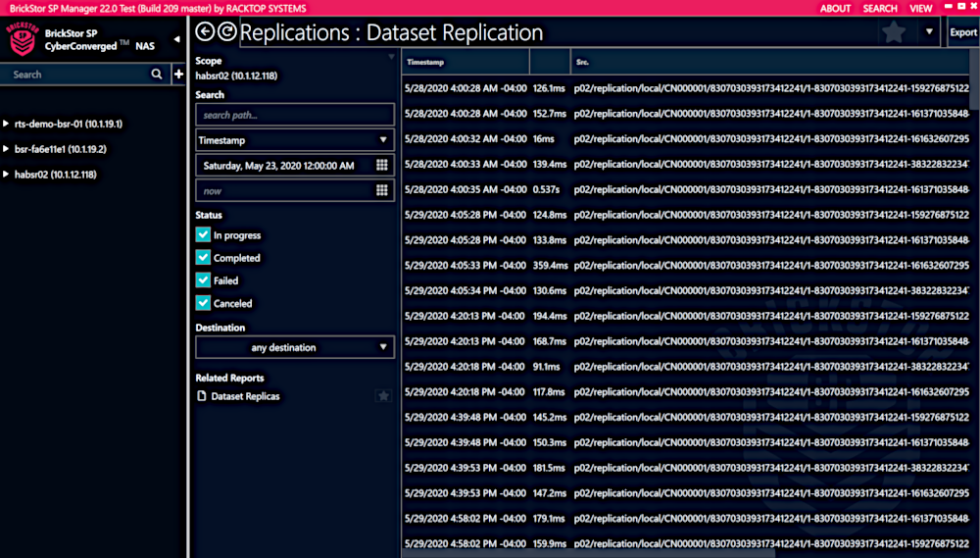The image size is (980, 558).
Task: Sort by the Src. column header
Action: point(770,62)
